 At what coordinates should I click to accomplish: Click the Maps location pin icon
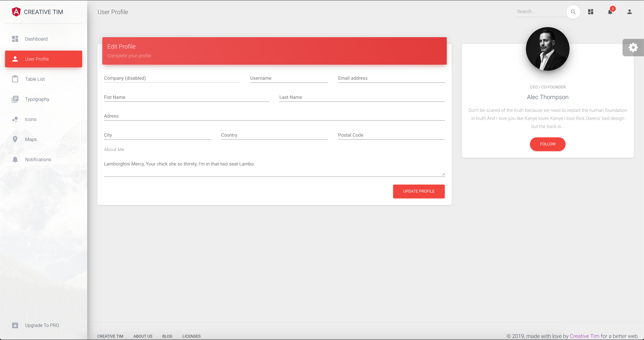point(15,139)
